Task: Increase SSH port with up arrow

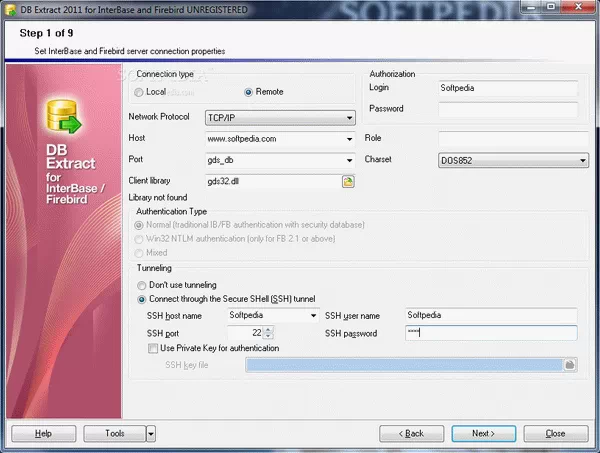Action: 268,330
